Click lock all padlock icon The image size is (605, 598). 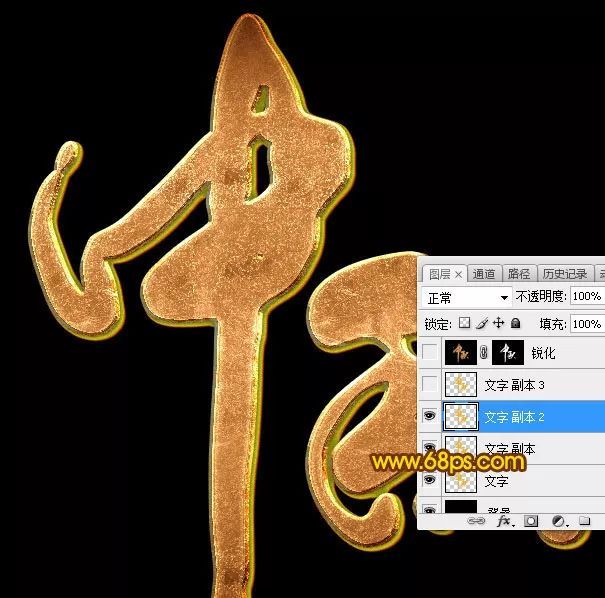click(515, 324)
